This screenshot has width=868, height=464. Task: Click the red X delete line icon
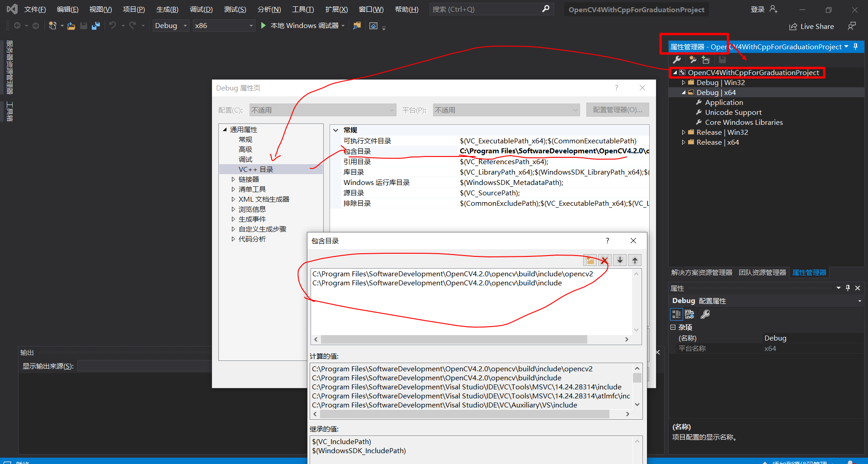click(x=604, y=260)
